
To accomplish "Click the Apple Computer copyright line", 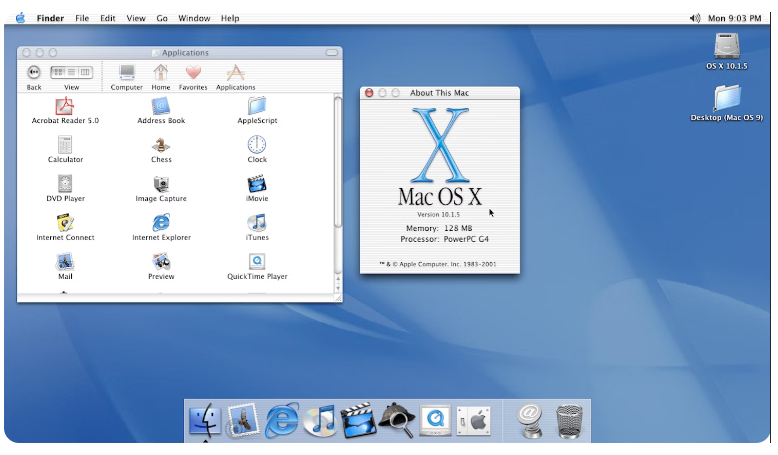I will [x=438, y=264].
